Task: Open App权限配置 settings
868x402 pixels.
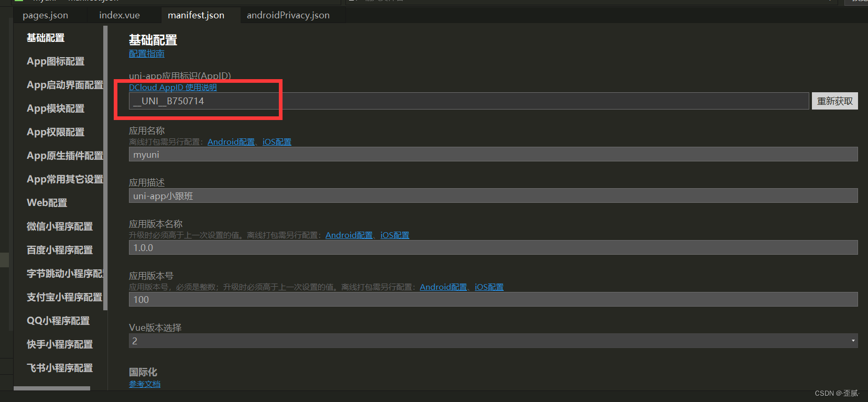Action: pos(56,132)
